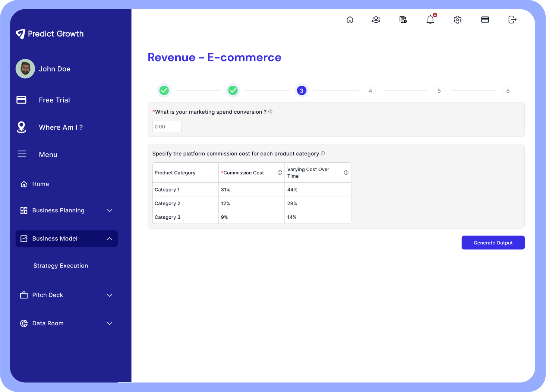The height and width of the screenshot is (392, 546).
Task: Open the Free Trial link
Action: point(54,100)
